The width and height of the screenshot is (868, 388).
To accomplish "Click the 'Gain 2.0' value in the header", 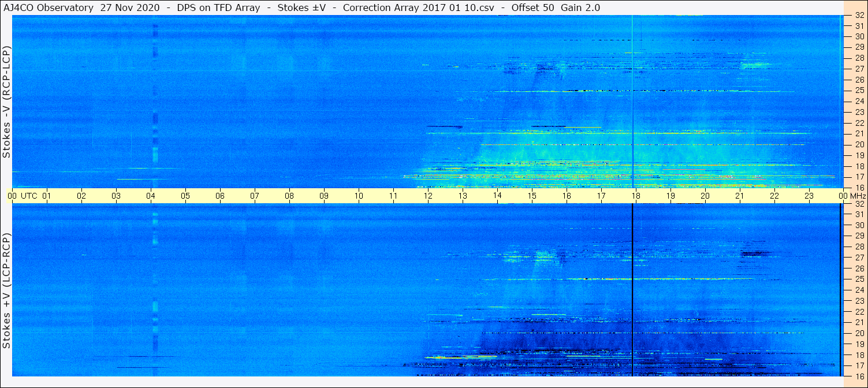I will tap(580, 8).
